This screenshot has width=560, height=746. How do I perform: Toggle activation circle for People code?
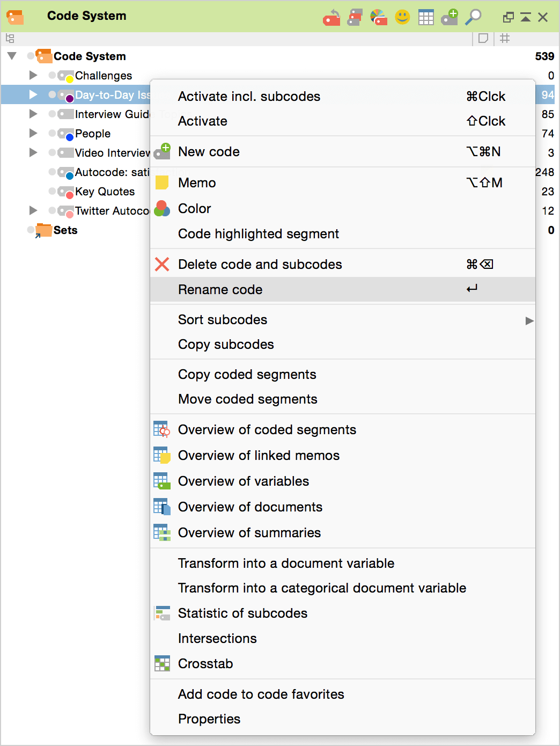click(x=52, y=133)
